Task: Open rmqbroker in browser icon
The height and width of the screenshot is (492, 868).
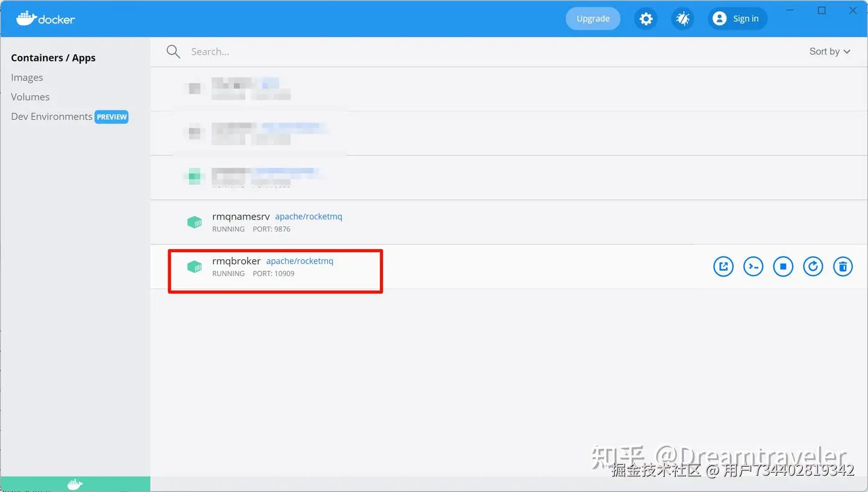Action: click(723, 266)
